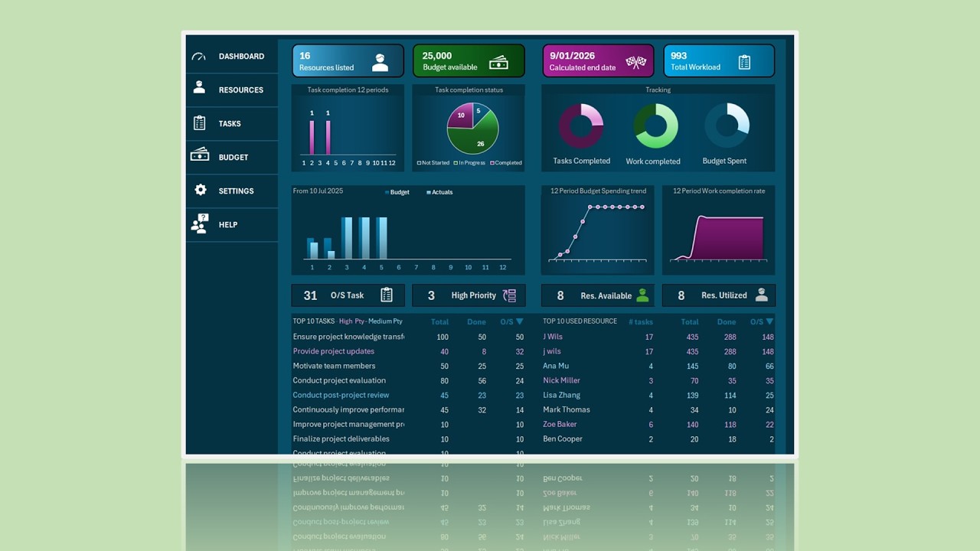This screenshot has height=551, width=980.
Task: Click the Task completion status pie chart
Action: [x=472, y=129]
